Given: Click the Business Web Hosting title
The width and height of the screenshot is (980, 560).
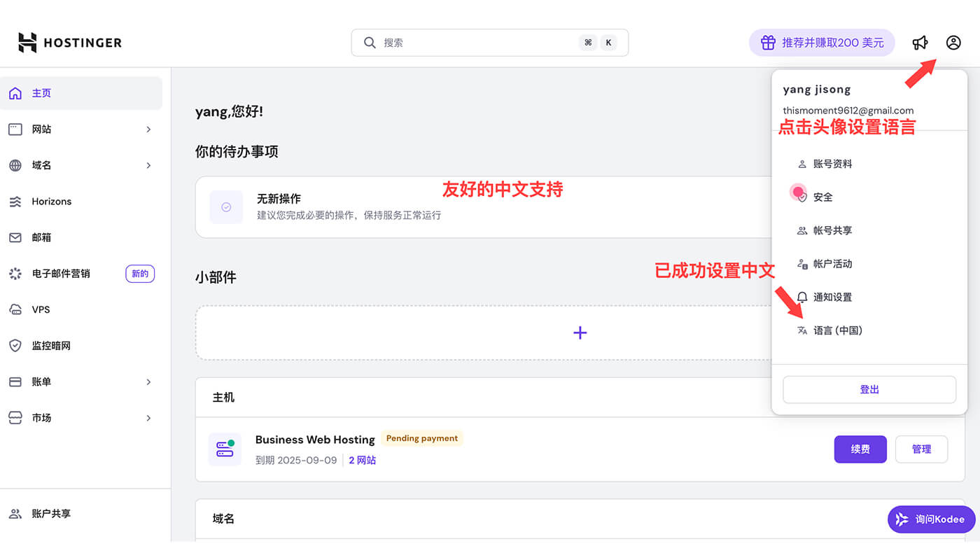Looking at the screenshot, I should [x=315, y=440].
